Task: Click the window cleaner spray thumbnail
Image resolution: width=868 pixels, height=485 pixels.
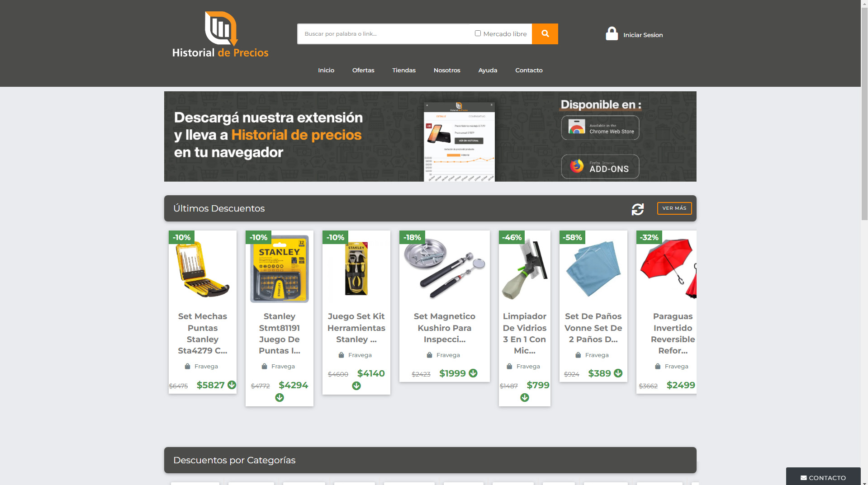Action: pyautogui.click(x=525, y=269)
